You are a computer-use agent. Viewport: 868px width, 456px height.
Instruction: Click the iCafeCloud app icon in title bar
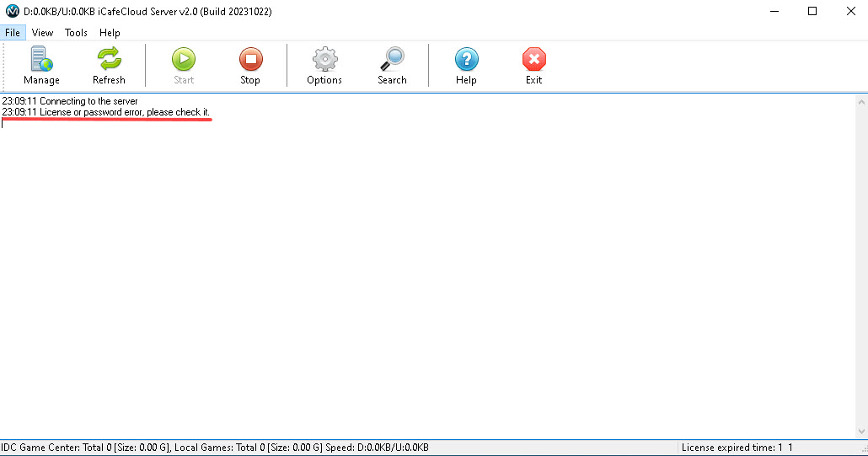click(x=12, y=12)
